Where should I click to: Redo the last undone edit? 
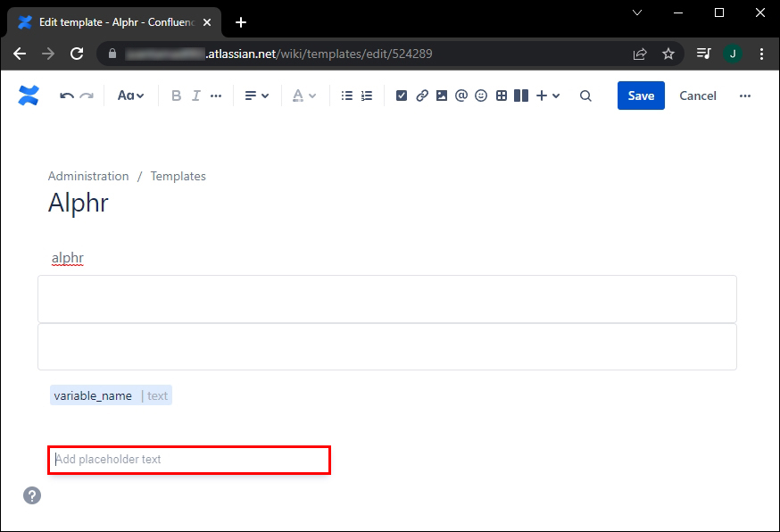coord(87,96)
